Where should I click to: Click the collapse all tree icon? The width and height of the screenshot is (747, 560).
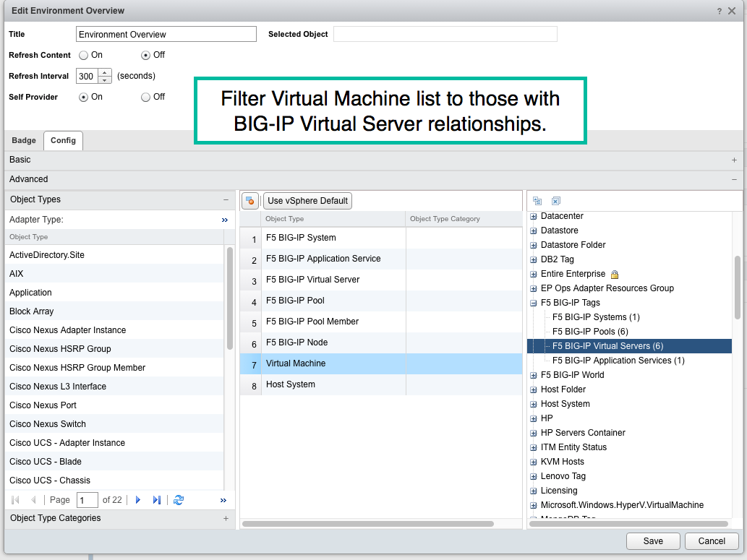(x=537, y=201)
